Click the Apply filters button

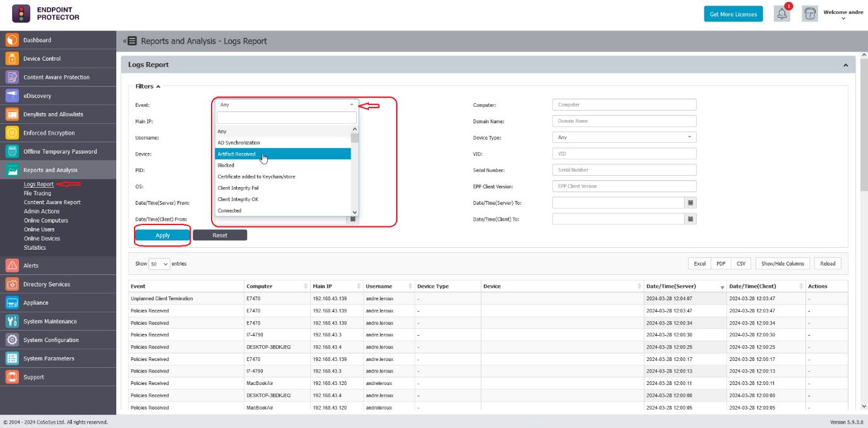162,235
